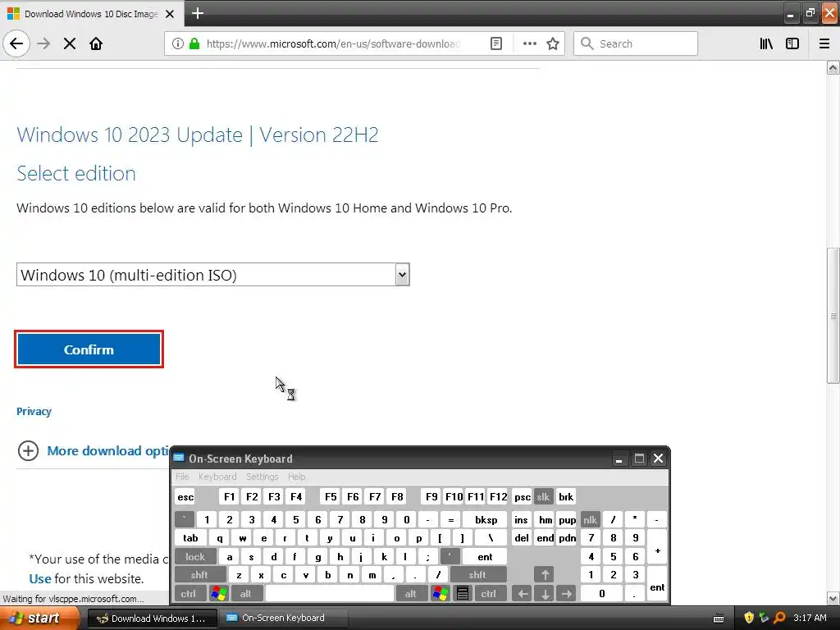840x630 pixels.
Task: Toggle the right ctrl key
Action: (x=489, y=594)
